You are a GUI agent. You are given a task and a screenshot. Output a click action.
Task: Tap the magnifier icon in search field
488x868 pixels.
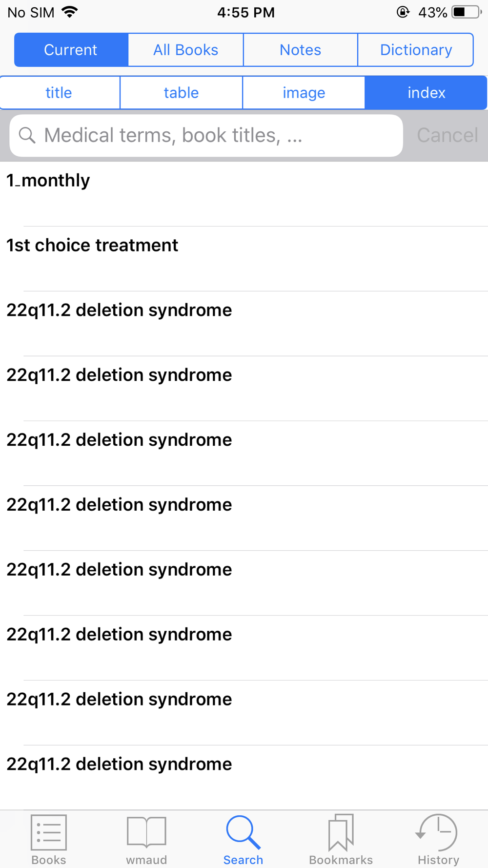[27, 135]
